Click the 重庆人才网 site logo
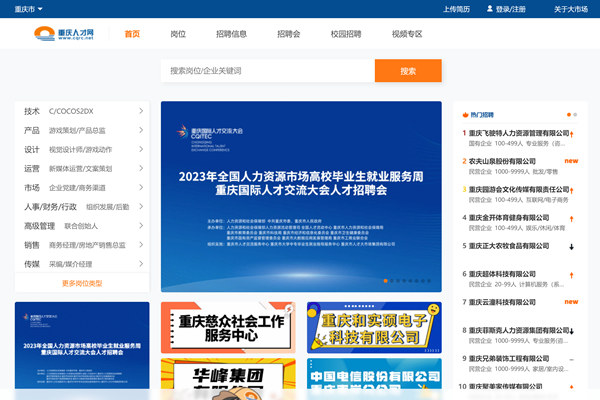The image size is (600, 400). [64, 34]
